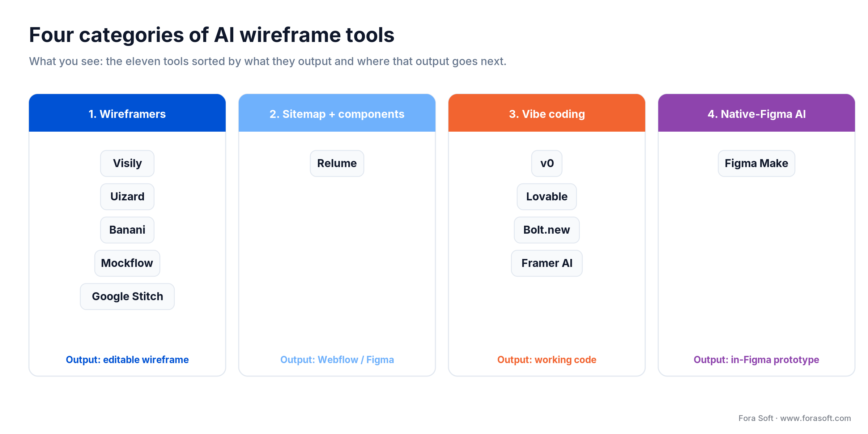This screenshot has height=434, width=868.
Task: Click the v0 tool chip
Action: click(x=547, y=163)
